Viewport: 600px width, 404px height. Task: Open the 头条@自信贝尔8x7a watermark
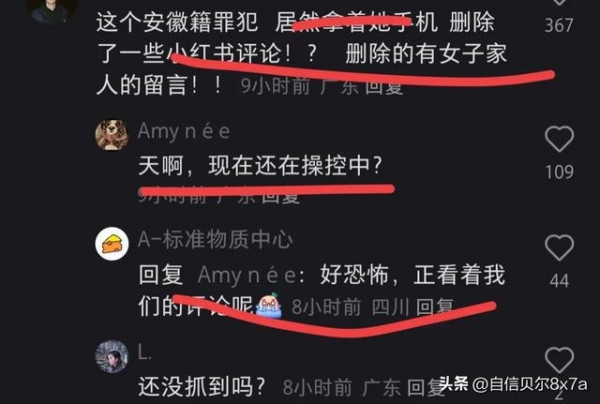[513, 384]
